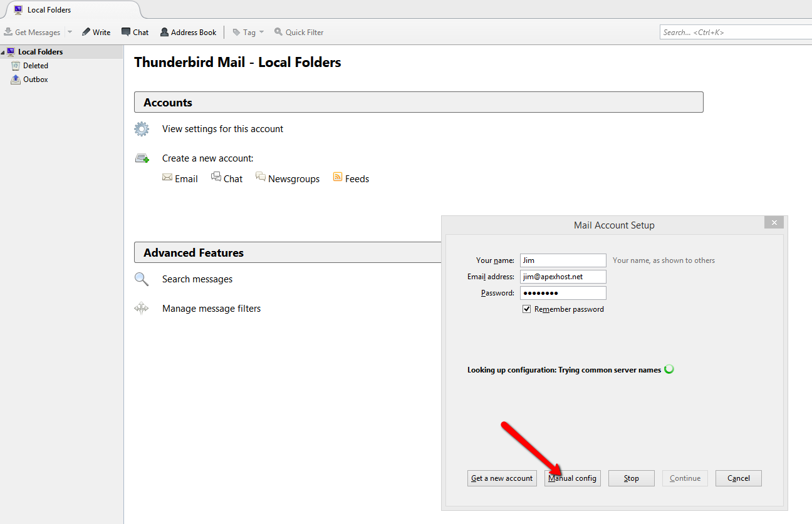Click the orange Feeds RSS icon
Image resolution: width=812 pixels, height=524 pixels.
tap(338, 177)
